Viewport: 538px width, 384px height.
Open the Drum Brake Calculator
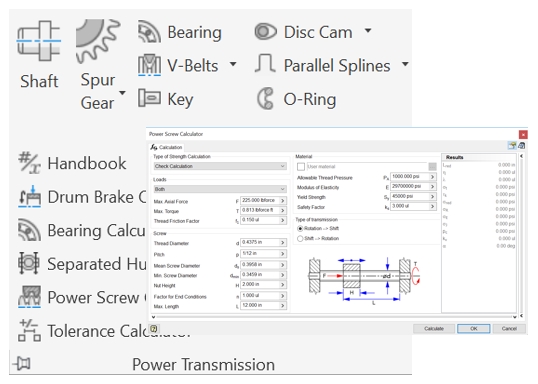click(x=82, y=197)
